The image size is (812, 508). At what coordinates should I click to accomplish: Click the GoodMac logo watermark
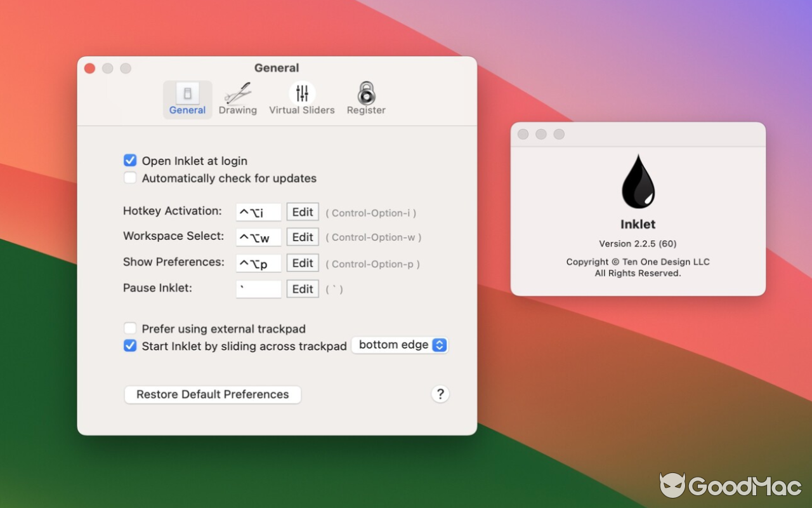pos(733,486)
